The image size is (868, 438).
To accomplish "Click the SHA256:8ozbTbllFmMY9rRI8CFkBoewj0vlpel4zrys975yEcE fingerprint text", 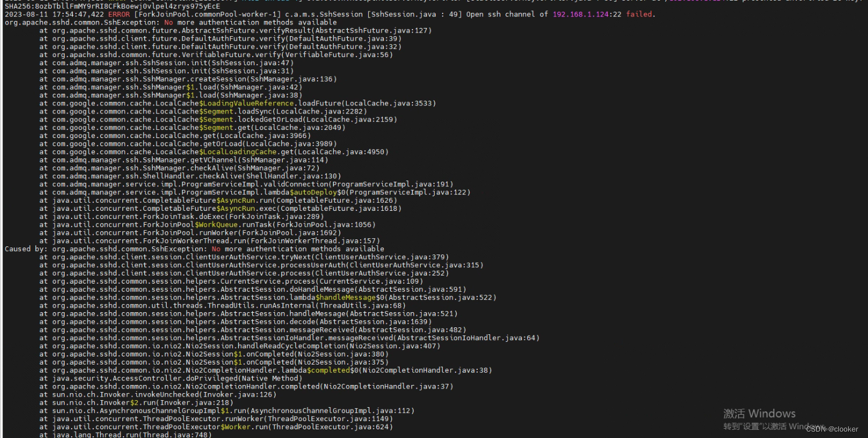I will 112,6.
